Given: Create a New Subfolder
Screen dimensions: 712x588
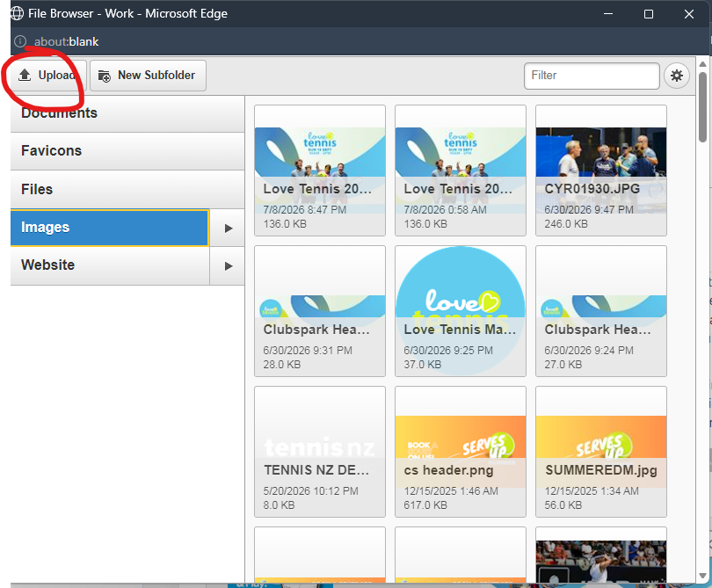Looking at the screenshot, I should click(148, 76).
